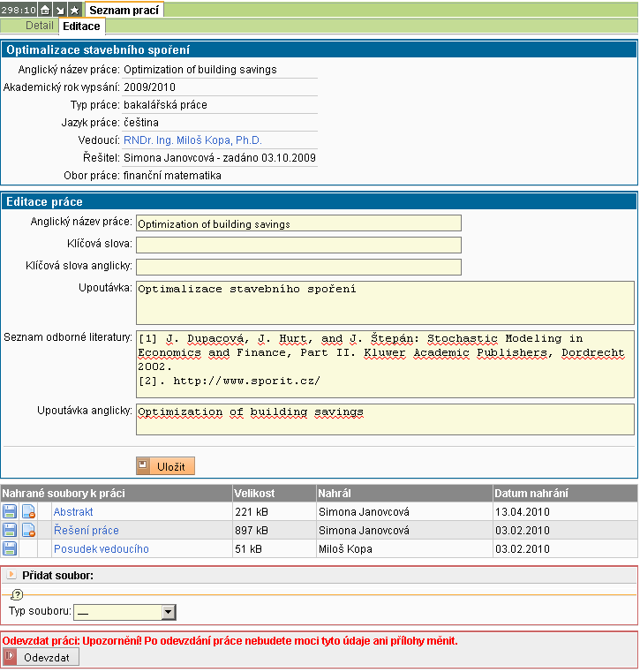The image size is (640, 672).
Task: Open the Seznam prací tab
Action: point(124,10)
